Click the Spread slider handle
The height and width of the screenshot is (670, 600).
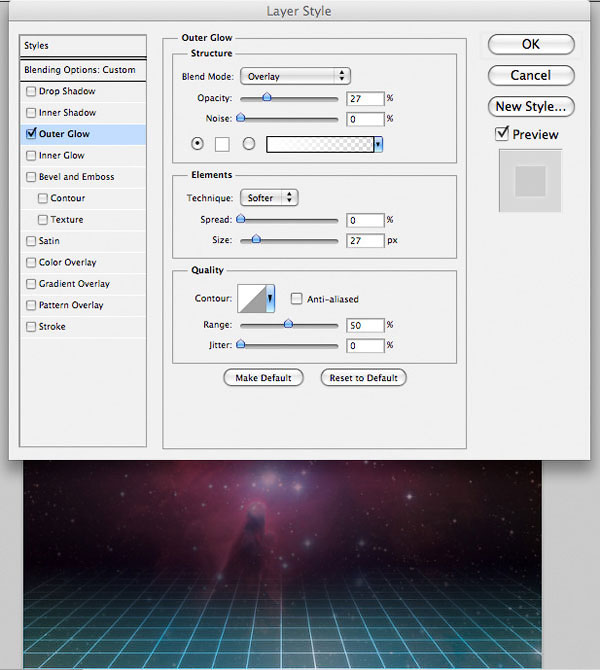(x=241, y=219)
